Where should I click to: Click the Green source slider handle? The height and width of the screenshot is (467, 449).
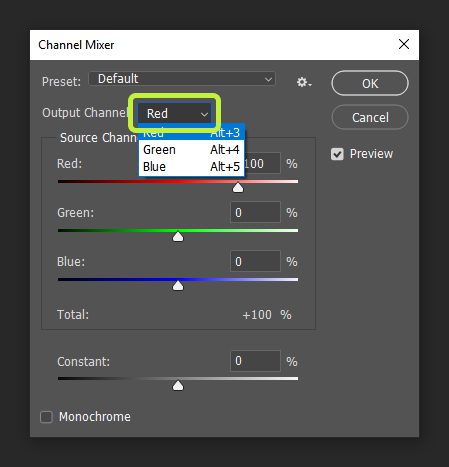pyautogui.click(x=178, y=236)
